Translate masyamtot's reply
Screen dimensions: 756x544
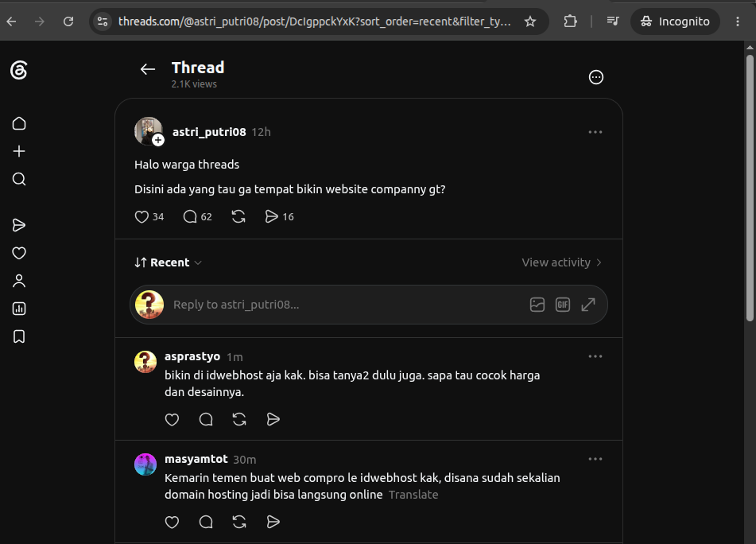(413, 495)
